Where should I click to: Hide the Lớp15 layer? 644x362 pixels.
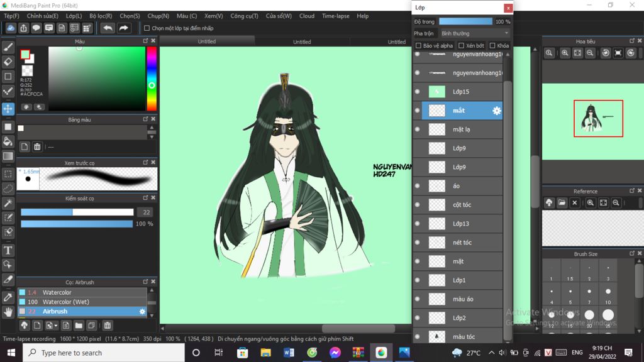pyautogui.click(x=418, y=92)
